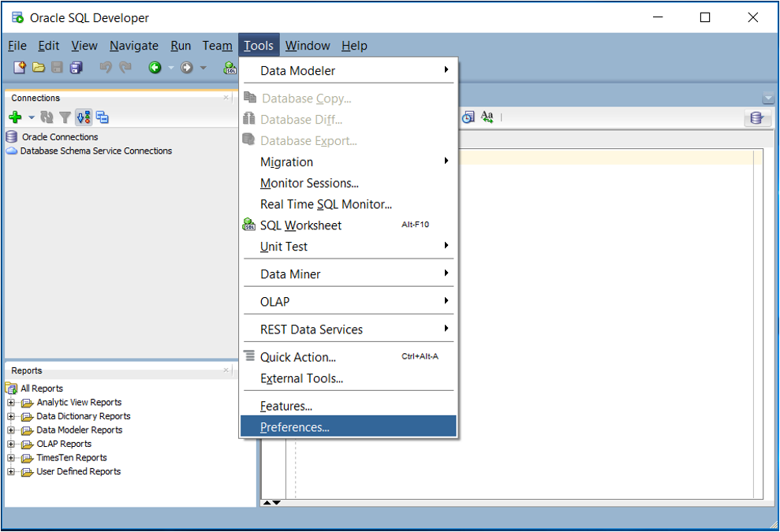The height and width of the screenshot is (532, 780).
Task: Click the database cylinder icon on the far right
Action: click(x=757, y=117)
